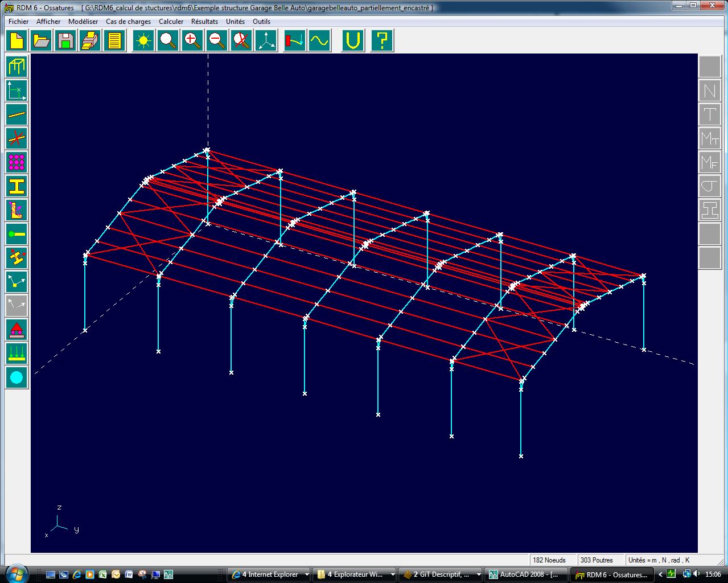
Task: Open Explorateur Windows taskbar group
Action: point(355,574)
